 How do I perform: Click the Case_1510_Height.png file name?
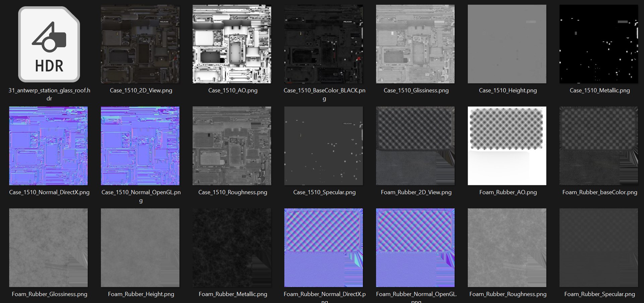pos(508,90)
